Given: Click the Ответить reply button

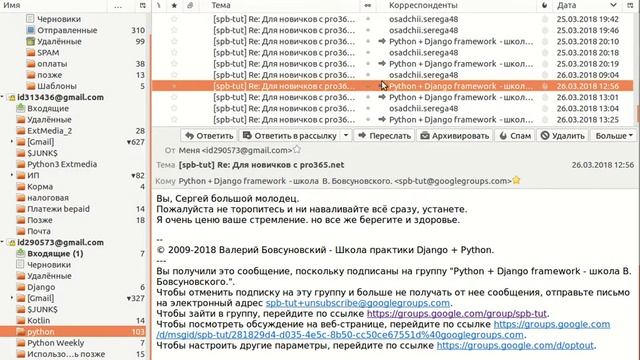Looking at the screenshot, I should coord(209,136).
